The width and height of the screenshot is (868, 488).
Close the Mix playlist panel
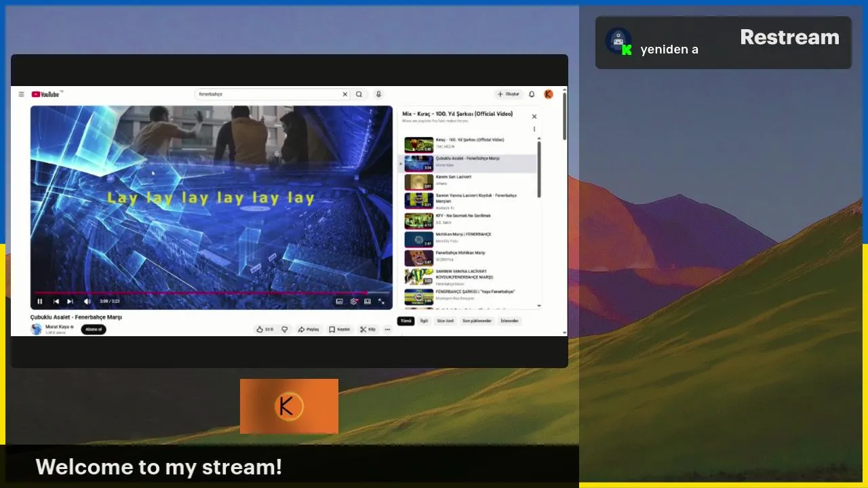coord(534,117)
